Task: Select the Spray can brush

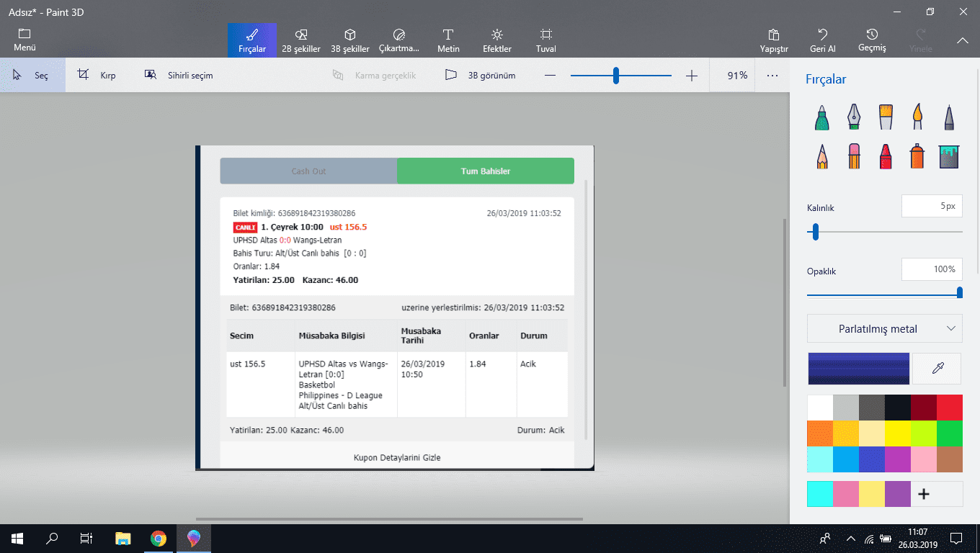Action: [917, 156]
